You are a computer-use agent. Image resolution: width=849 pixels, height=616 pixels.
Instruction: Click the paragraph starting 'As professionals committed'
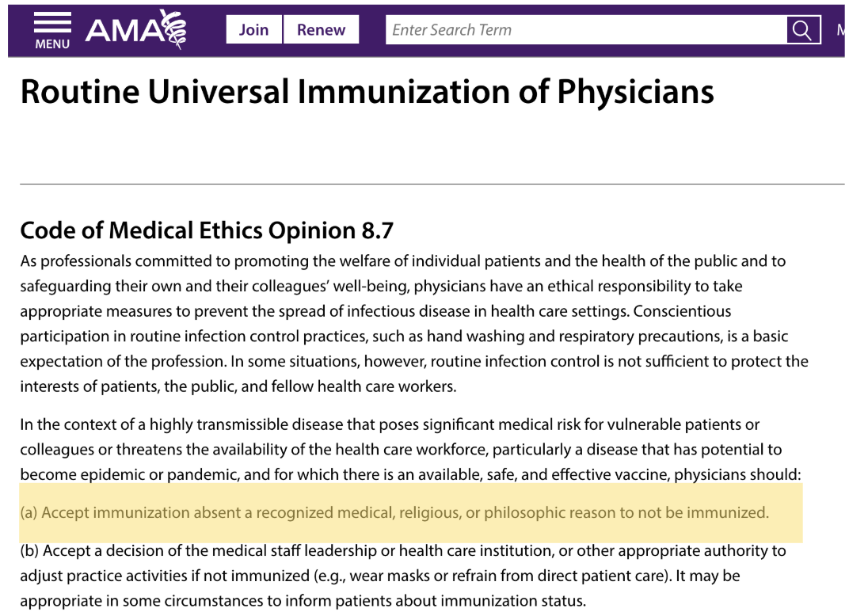(414, 324)
